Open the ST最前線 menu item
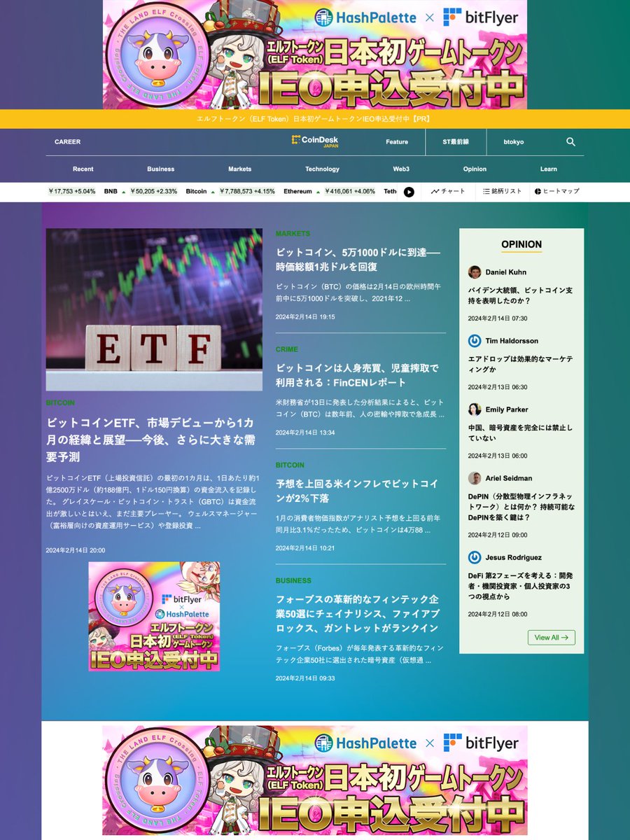 [456, 142]
